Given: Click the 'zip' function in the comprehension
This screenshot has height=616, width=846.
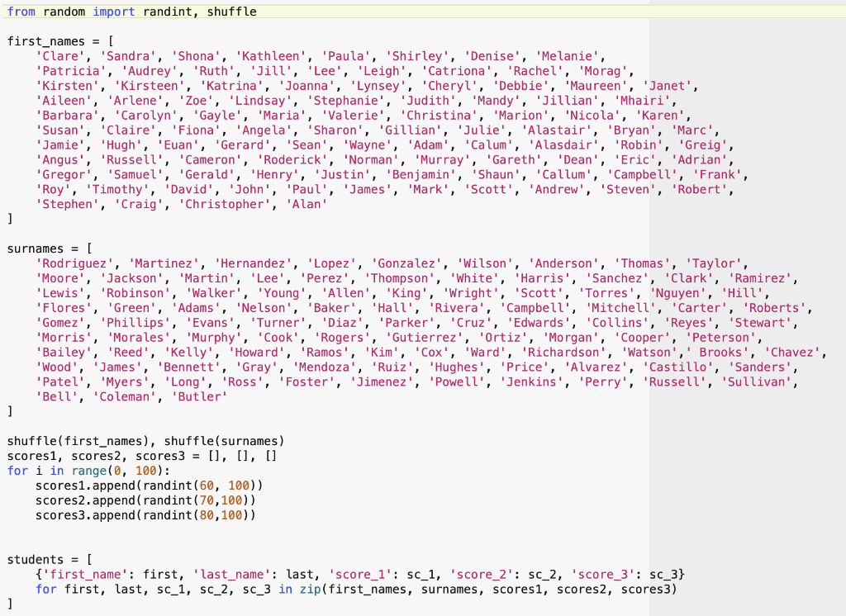Looking at the screenshot, I should [x=311, y=590].
